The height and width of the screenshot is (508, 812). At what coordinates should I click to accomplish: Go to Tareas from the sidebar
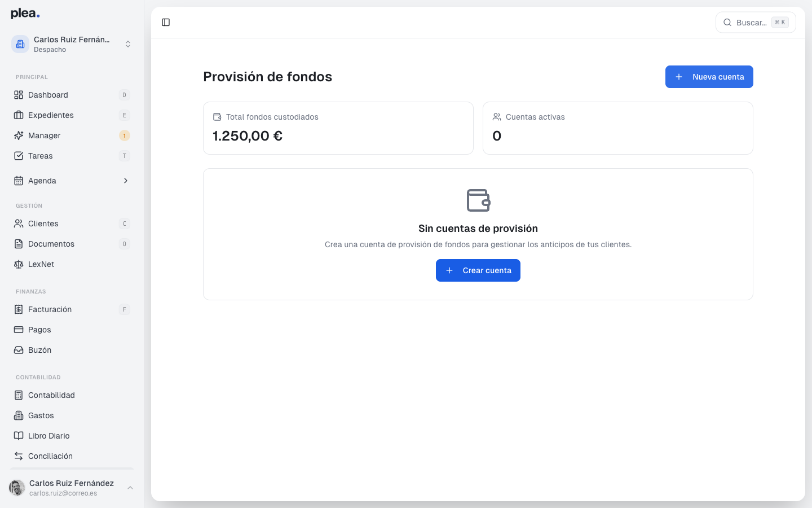pyautogui.click(x=40, y=156)
